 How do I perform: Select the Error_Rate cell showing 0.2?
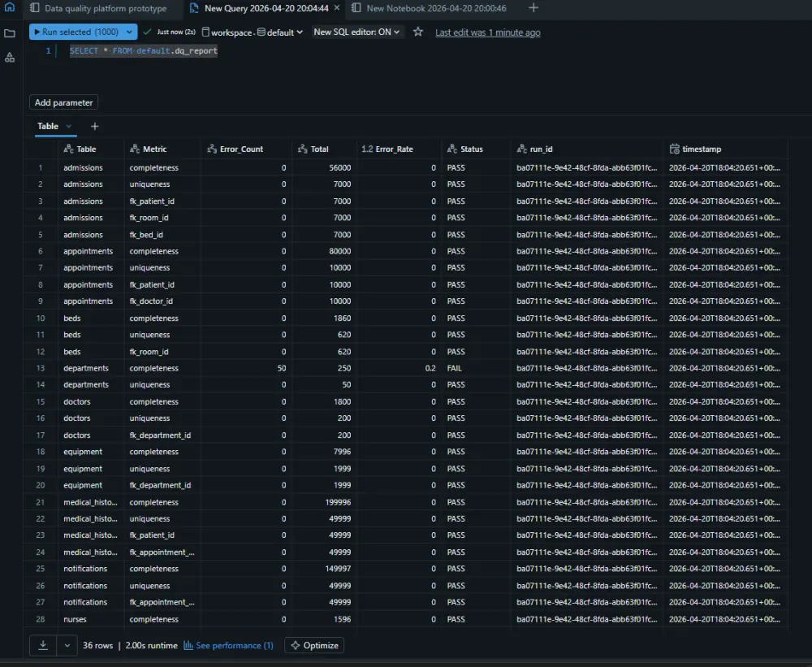click(x=399, y=368)
